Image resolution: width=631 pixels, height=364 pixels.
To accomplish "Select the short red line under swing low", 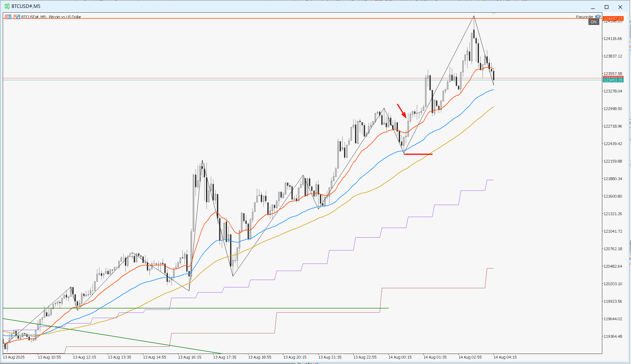I will [x=418, y=154].
